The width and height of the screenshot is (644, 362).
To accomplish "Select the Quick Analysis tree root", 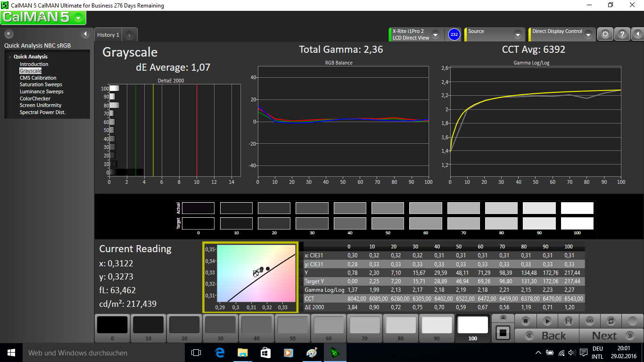I will (x=31, y=57).
